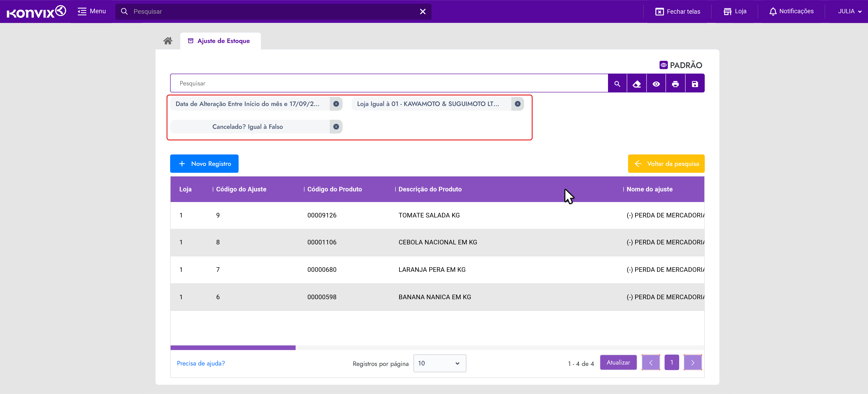Toggle the eye visibility icon in toolbar
Image resolution: width=868 pixels, height=394 pixels.
(656, 84)
